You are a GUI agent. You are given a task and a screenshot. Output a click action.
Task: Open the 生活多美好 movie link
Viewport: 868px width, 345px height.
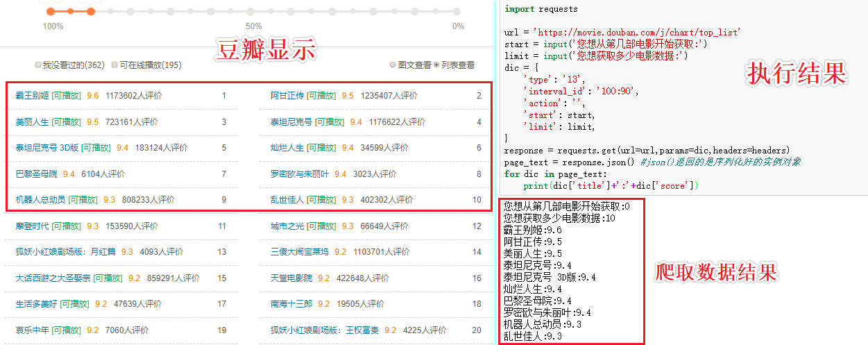37,304
